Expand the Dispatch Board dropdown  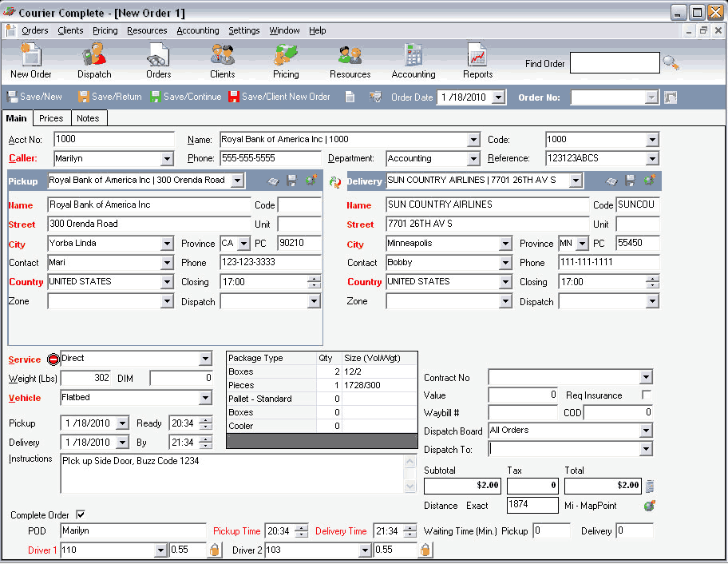point(646,431)
